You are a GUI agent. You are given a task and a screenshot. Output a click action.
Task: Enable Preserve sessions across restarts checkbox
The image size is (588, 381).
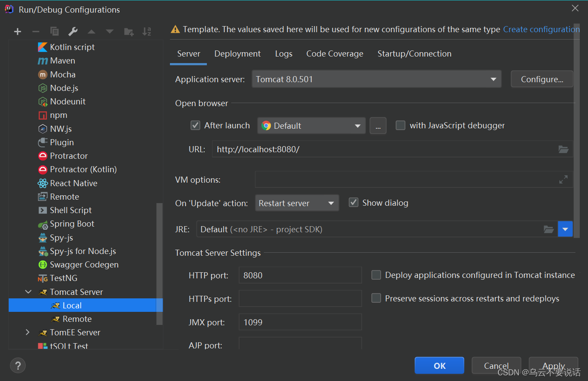[376, 298]
